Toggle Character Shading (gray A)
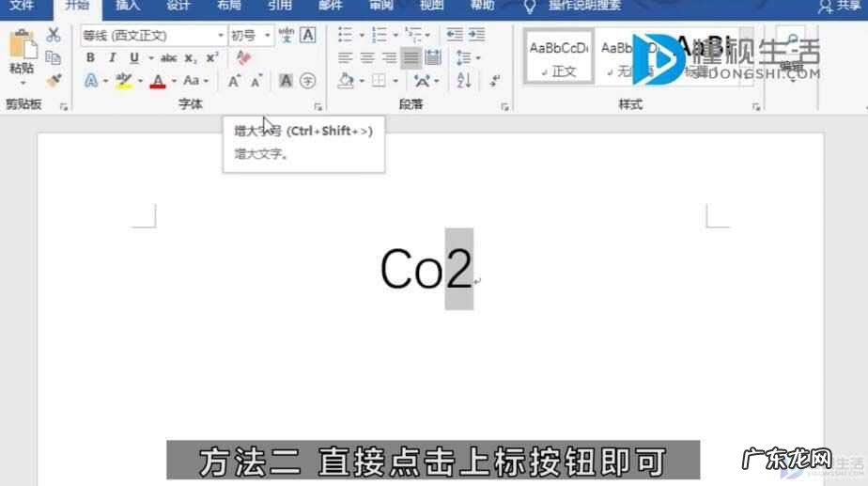868x486 pixels. pos(286,81)
